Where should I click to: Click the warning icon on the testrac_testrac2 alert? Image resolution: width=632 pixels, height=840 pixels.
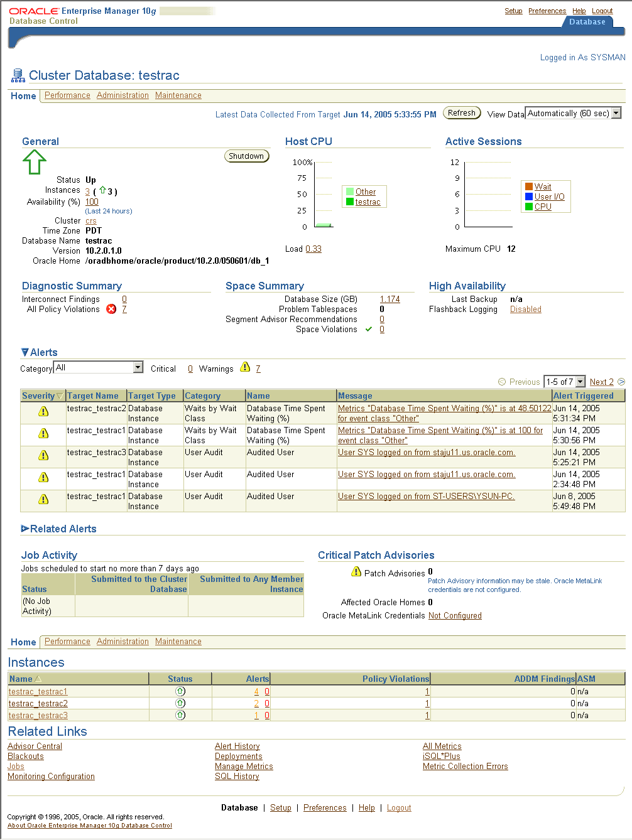pyautogui.click(x=43, y=411)
